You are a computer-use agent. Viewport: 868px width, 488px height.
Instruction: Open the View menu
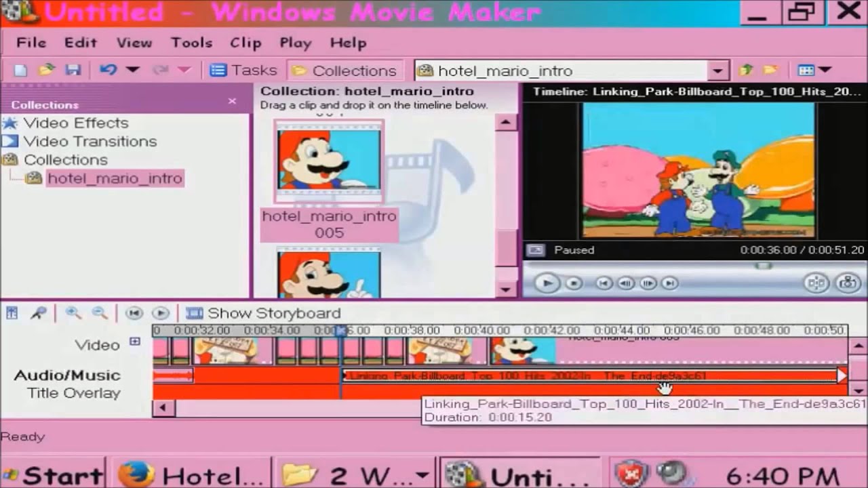point(134,43)
